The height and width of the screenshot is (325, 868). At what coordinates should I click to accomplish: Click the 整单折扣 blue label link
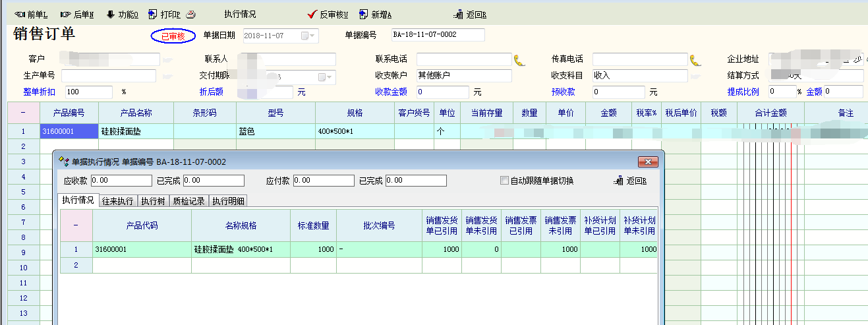pos(39,92)
